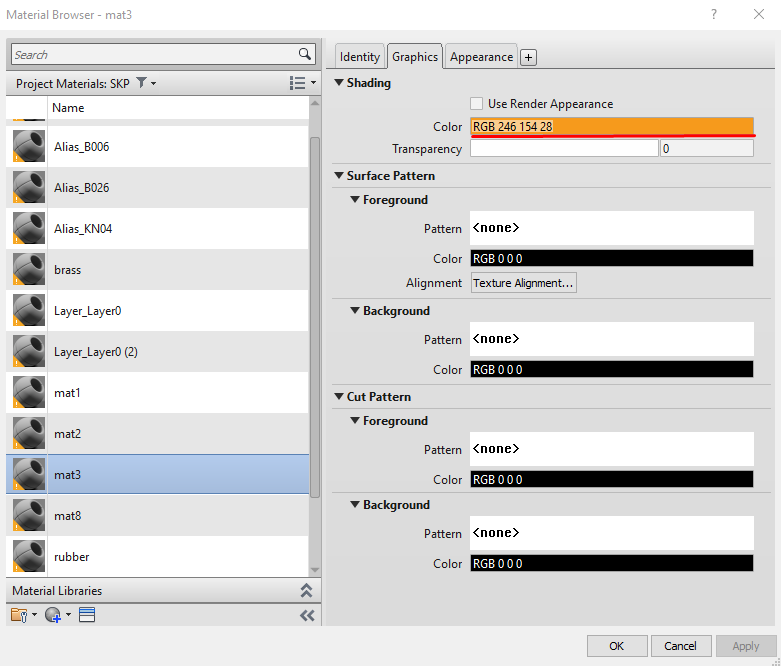The image size is (781, 666).
Task: Click the Cut Background Pattern box
Action: (612, 533)
